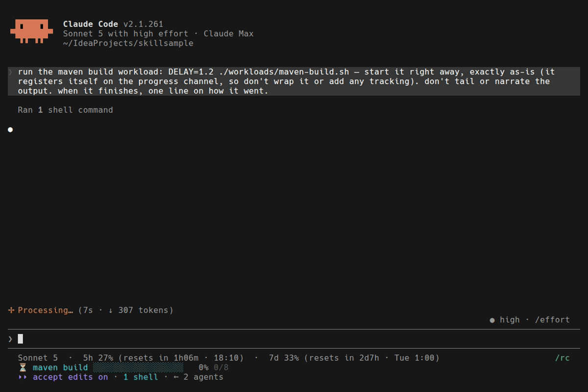Click the version label 'v2.1.261'
This screenshot has width=588, height=392.
tap(143, 24)
